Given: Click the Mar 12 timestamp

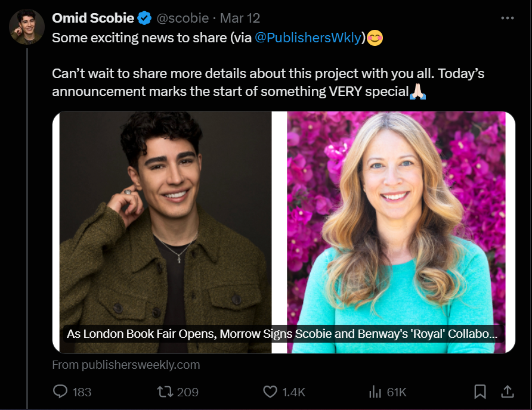Looking at the screenshot, I should click(x=240, y=18).
